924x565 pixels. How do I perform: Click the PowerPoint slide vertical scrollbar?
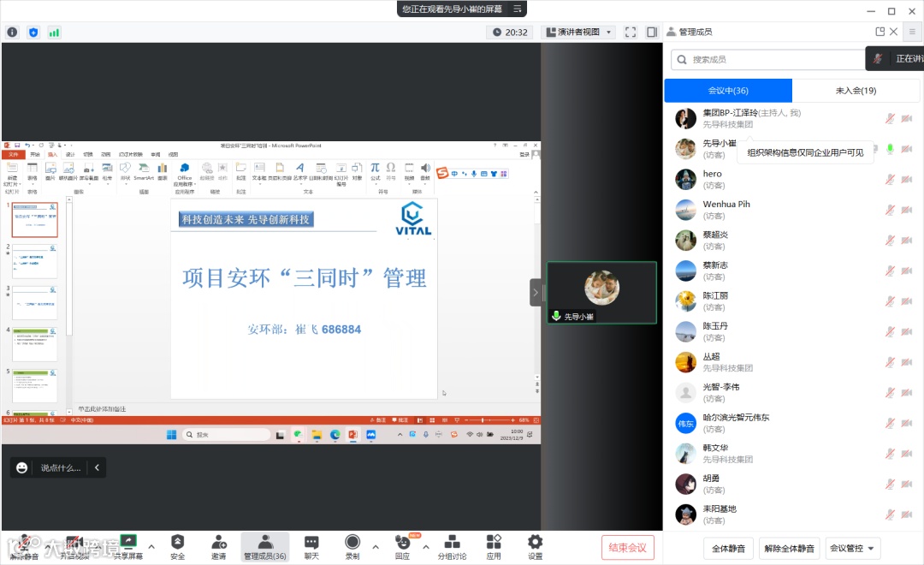pyautogui.click(x=536, y=289)
